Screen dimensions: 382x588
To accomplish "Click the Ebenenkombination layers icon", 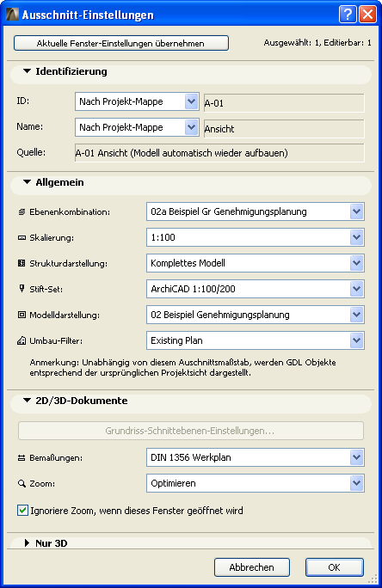I will point(22,211).
